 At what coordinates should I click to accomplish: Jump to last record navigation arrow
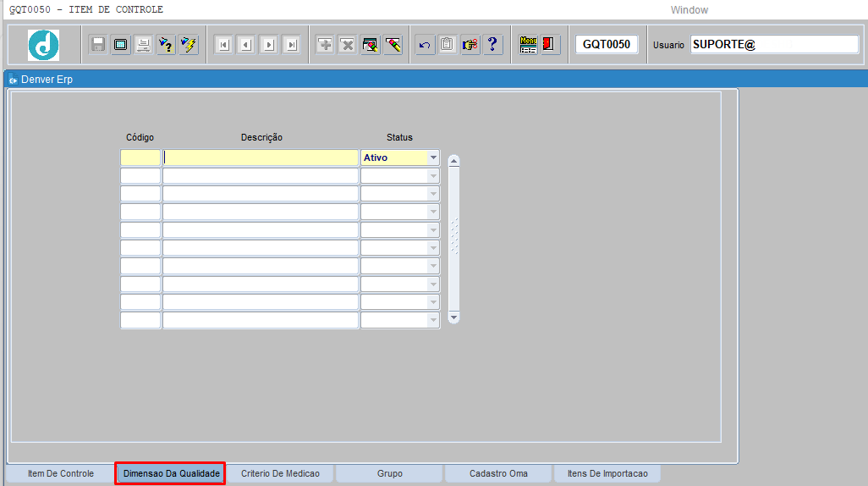pyautogui.click(x=291, y=45)
